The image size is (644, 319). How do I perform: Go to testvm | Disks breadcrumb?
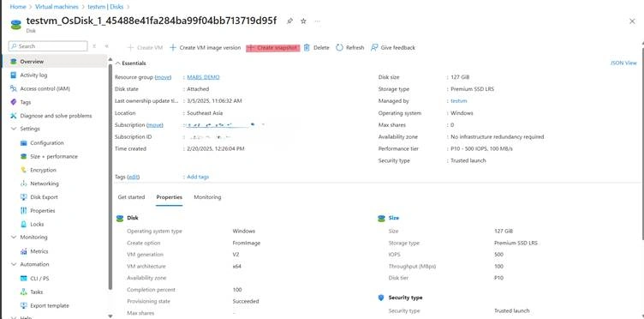[105, 7]
